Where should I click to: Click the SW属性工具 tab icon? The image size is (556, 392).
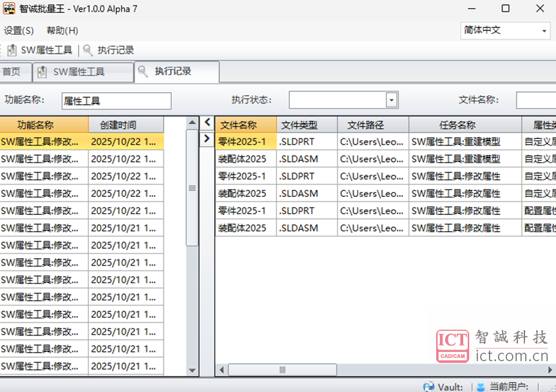pos(43,72)
